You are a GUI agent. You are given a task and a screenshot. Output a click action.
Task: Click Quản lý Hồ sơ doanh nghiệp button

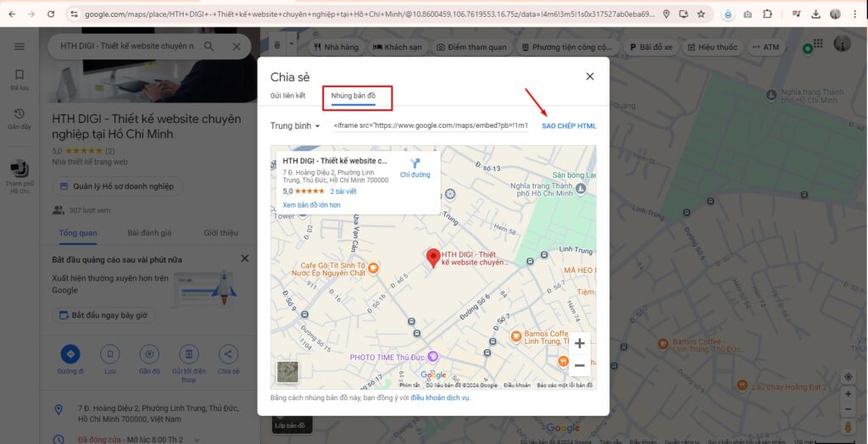click(117, 186)
